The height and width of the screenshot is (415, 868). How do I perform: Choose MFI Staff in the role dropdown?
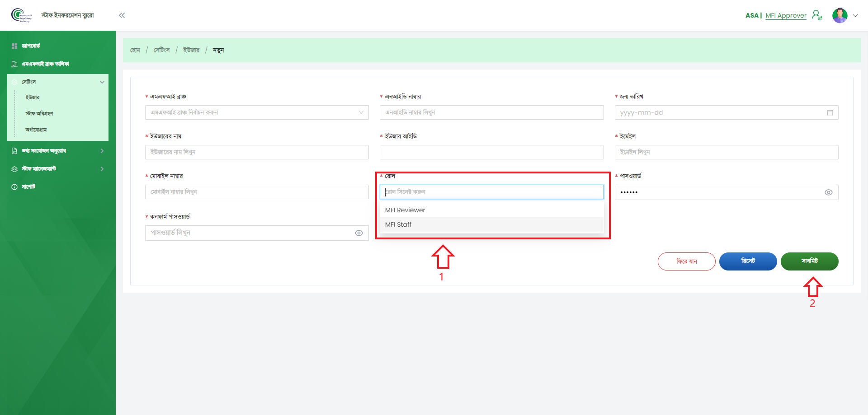(398, 224)
